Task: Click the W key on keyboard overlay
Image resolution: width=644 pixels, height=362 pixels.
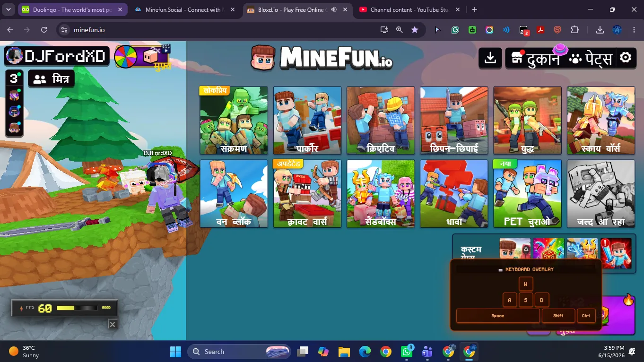Action: [x=526, y=284]
